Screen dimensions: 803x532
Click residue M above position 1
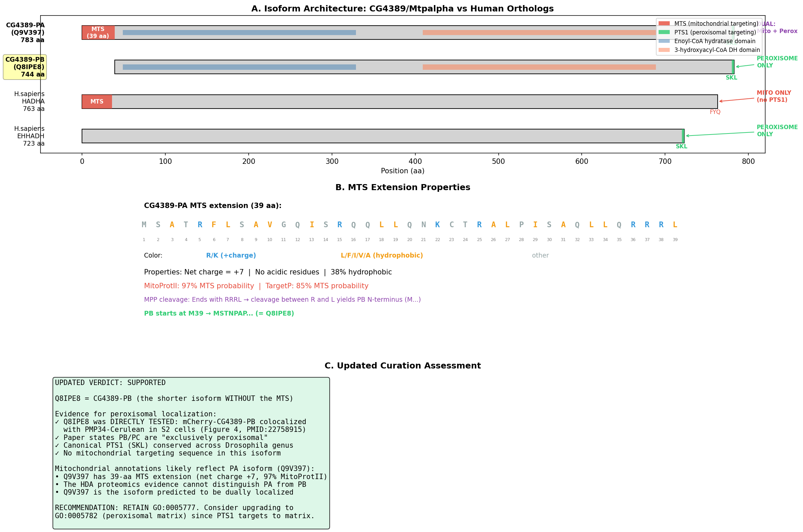click(x=144, y=225)
